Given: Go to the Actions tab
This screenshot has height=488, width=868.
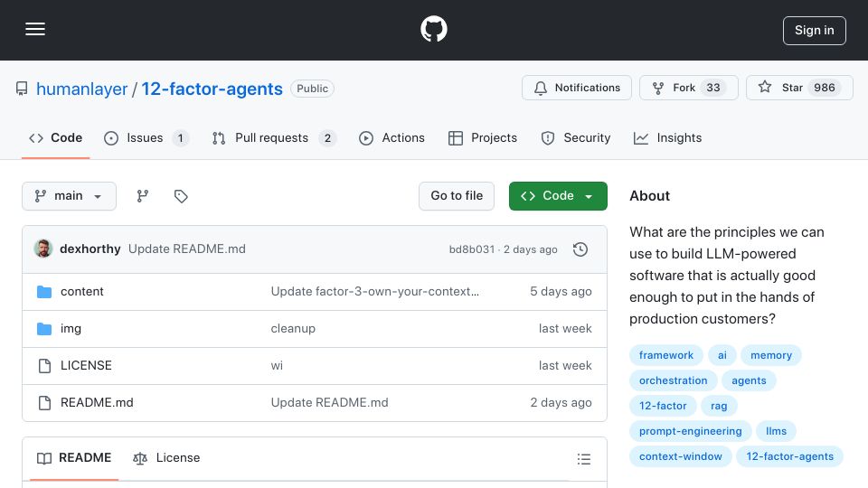Looking at the screenshot, I should (x=392, y=137).
